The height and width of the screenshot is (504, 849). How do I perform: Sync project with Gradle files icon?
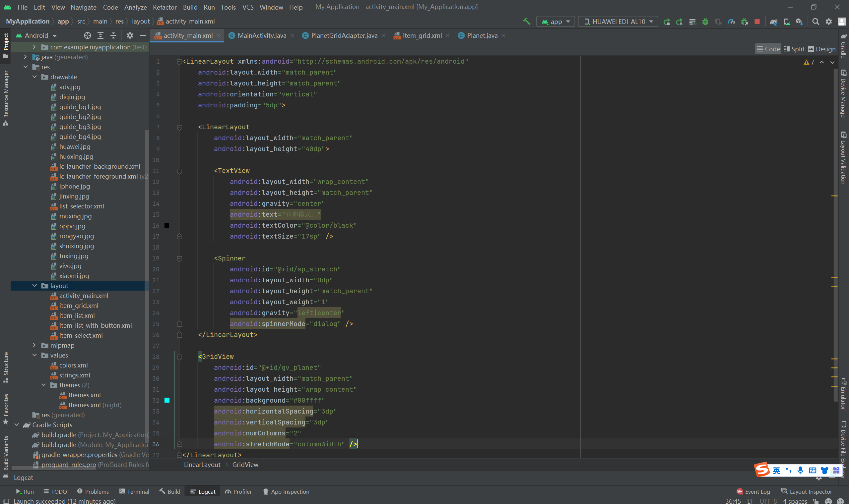point(773,22)
